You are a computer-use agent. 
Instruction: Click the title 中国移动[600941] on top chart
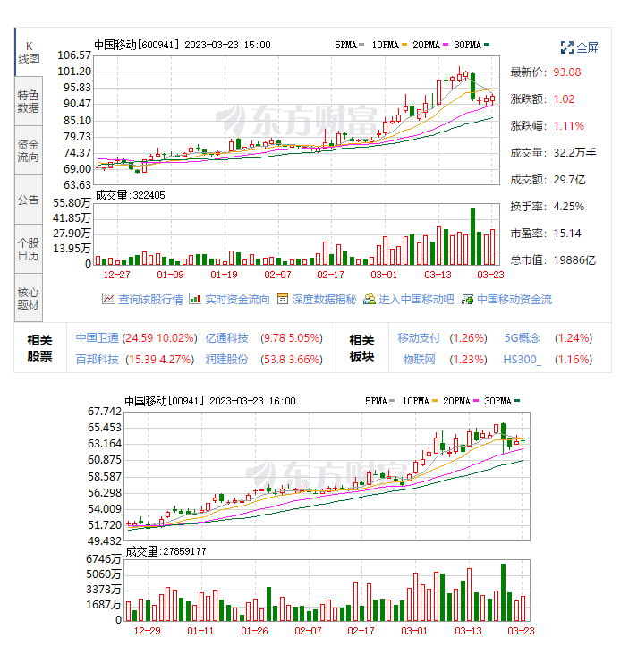click(136, 45)
